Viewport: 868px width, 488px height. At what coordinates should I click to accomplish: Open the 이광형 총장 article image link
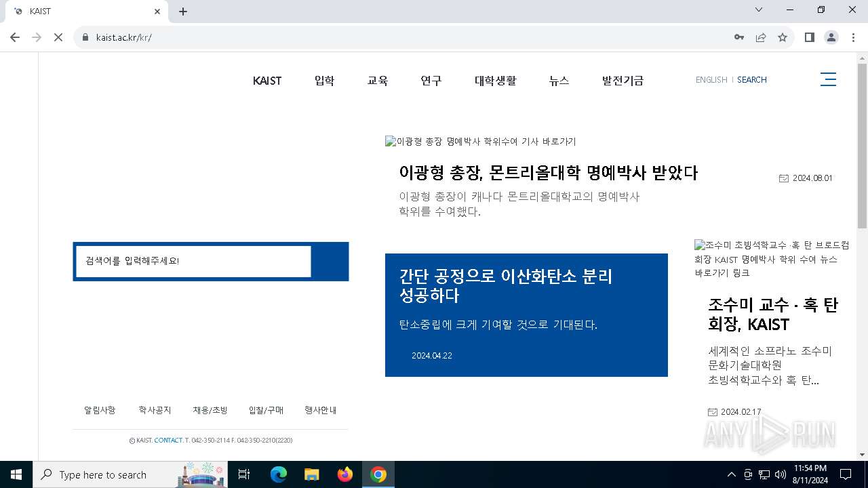(481, 142)
